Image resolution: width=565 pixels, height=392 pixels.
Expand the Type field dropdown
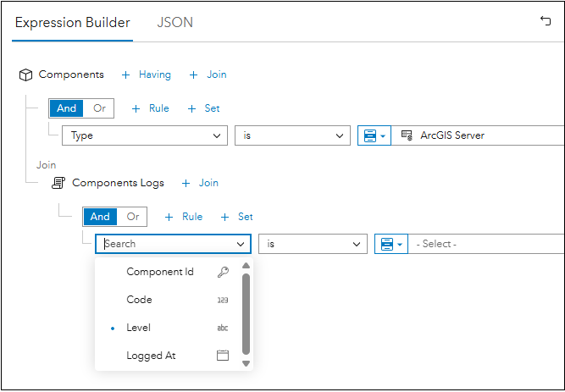[x=145, y=135]
